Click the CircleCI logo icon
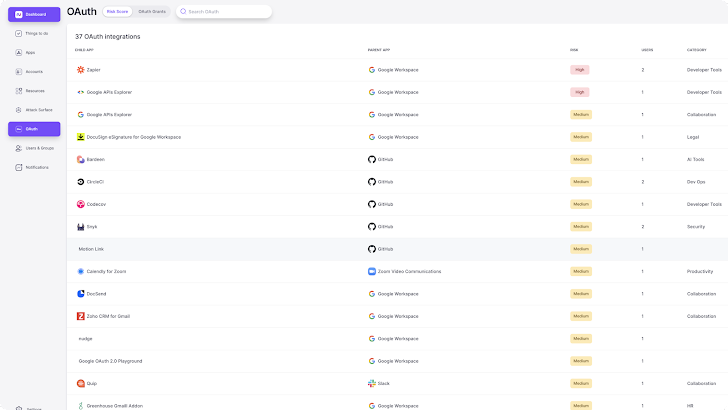Image resolution: width=728 pixels, height=410 pixels. click(x=81, y=182)
